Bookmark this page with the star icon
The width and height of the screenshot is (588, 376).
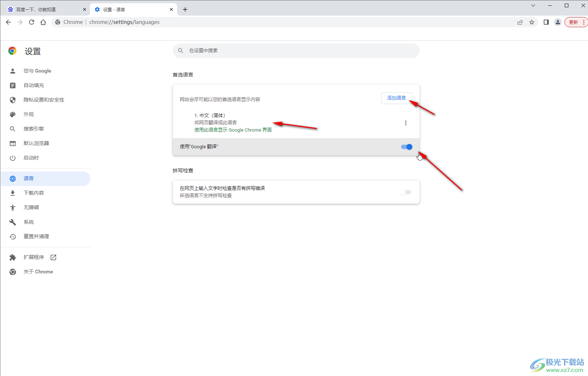532,22
